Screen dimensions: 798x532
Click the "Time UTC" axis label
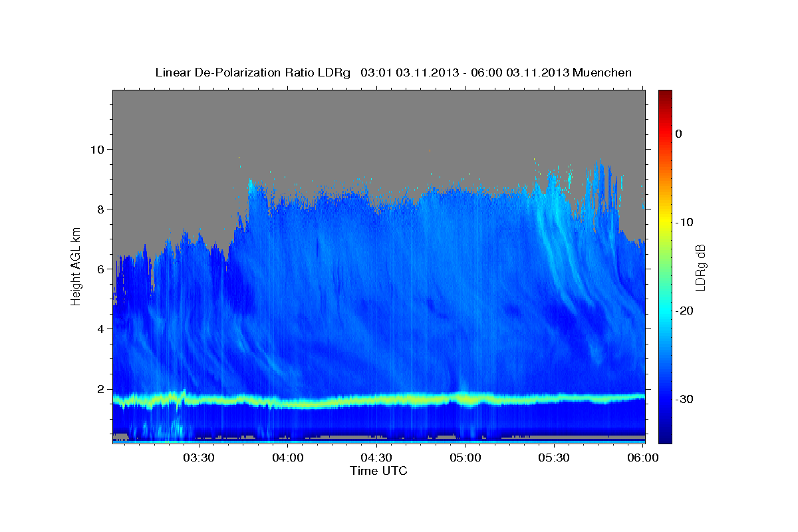(378, 471)
